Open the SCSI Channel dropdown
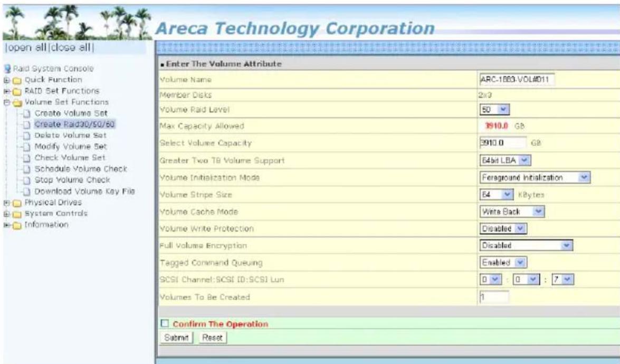Screen dimensions: 620x364 coord(490,280)
